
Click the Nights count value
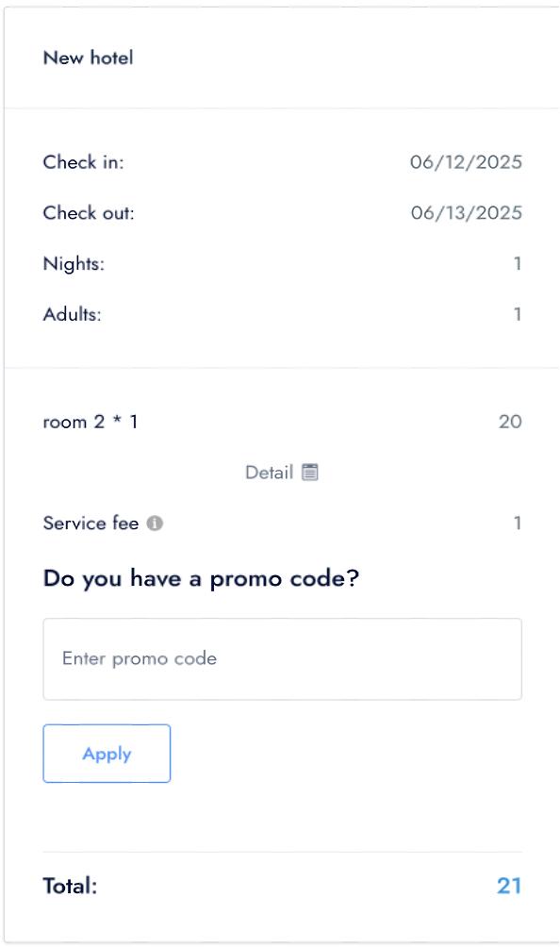[x=518, y=263]
